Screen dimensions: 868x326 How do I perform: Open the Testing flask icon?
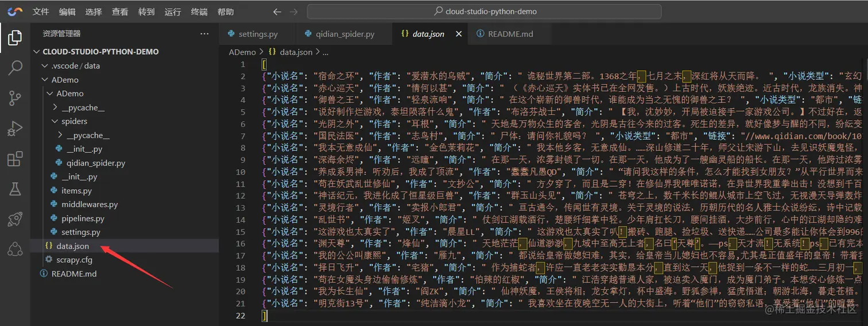coord(15,189)
